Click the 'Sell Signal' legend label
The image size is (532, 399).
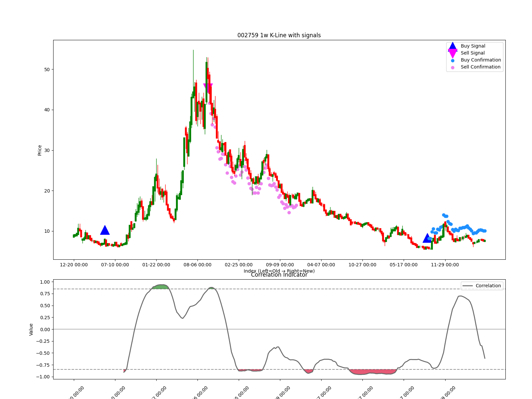[472, 53]
